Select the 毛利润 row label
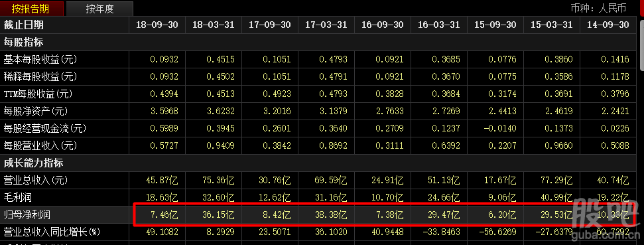Viewport: 644px width, 245px height. 19,197
